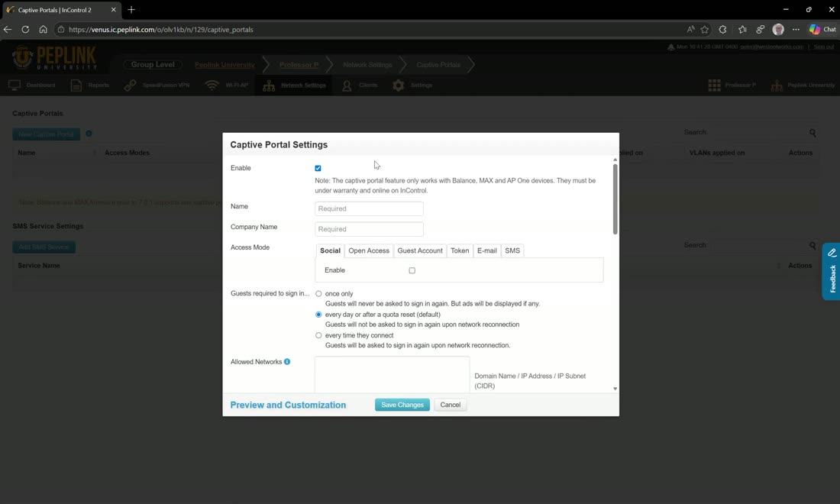Go back using browser back arrow

[x=8, y=30]
